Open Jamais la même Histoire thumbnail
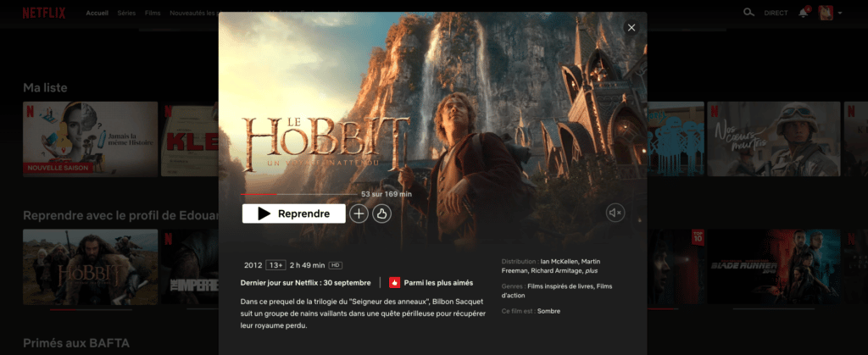868x355 pixels. [90, 139]
